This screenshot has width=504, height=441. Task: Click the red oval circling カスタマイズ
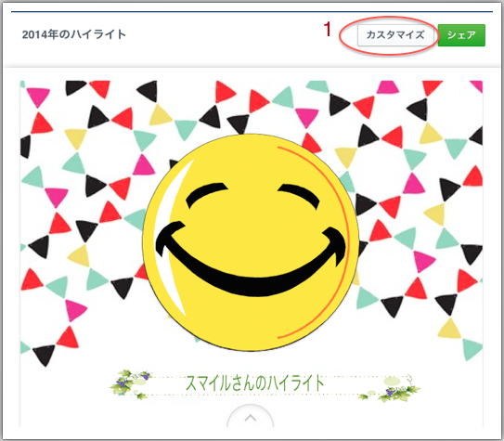[389, 36]
